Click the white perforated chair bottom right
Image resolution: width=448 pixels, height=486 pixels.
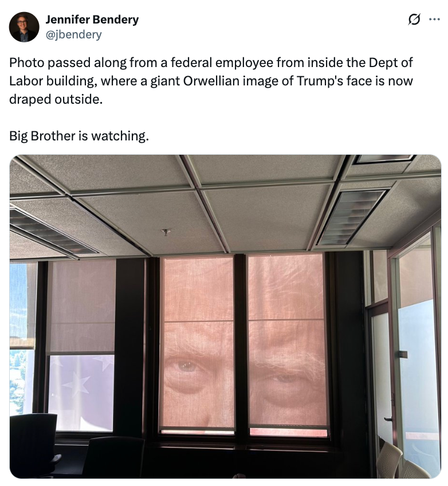[x=390, y=460]
